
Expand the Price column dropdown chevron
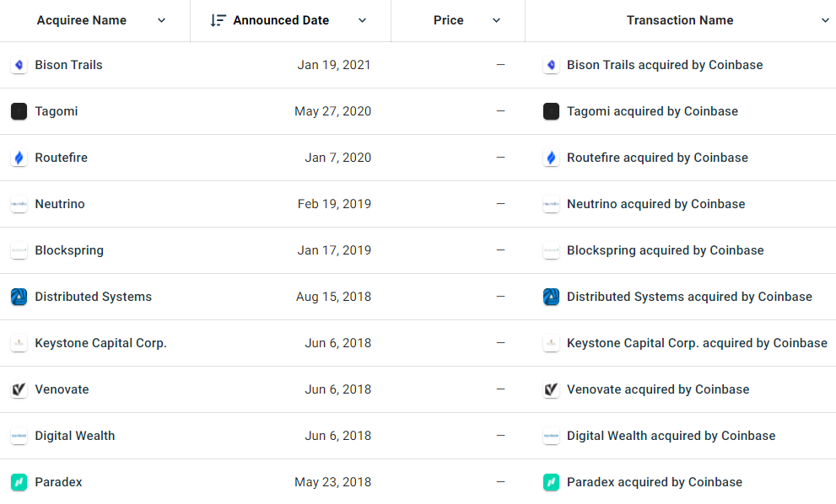[x=496, y=20]
